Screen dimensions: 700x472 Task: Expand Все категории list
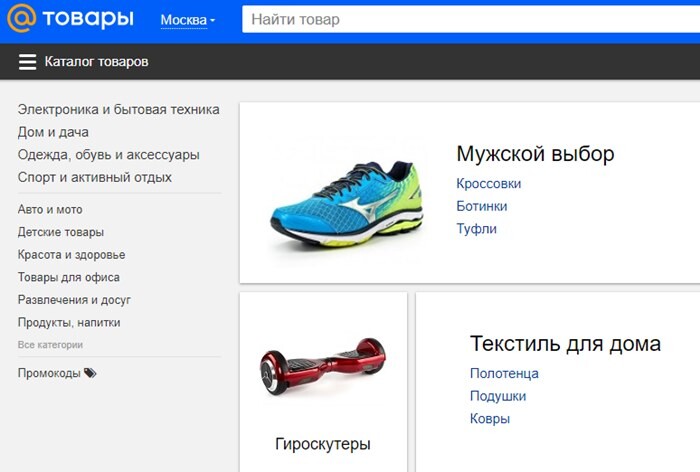[50, 345]
